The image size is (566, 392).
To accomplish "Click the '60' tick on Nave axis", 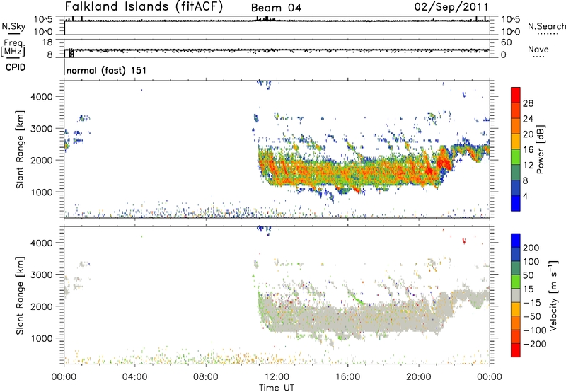I will pos(506,42).
